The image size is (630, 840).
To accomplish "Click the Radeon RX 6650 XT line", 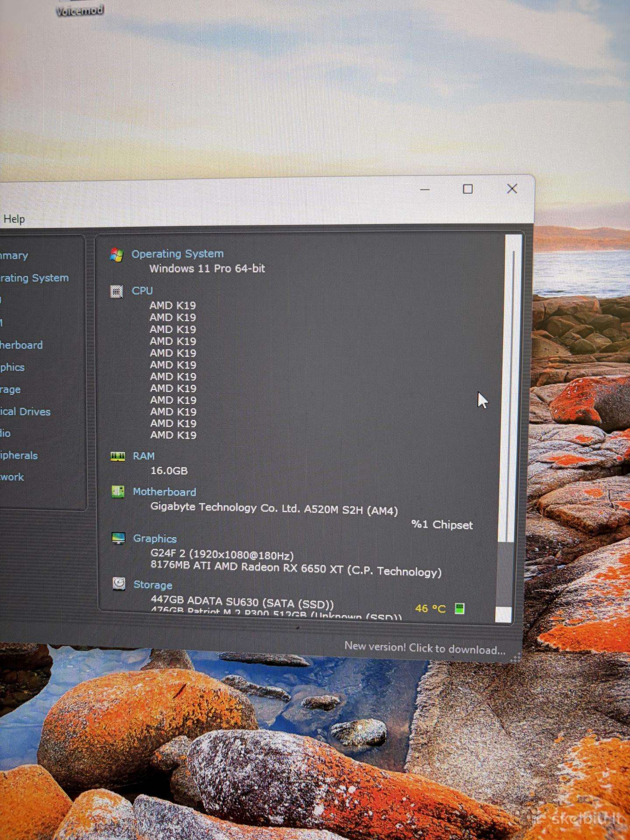I will 296,568.
